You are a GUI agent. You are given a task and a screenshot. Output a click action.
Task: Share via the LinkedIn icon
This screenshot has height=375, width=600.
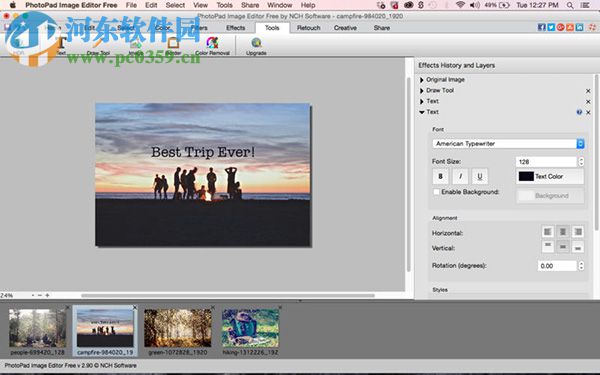[x=580, y=27]
